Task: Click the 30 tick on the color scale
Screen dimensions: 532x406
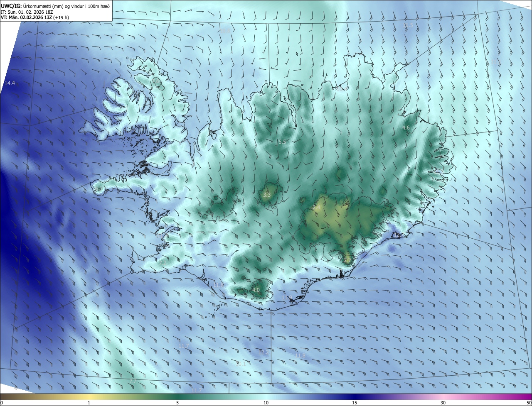Action: (443, 403)
